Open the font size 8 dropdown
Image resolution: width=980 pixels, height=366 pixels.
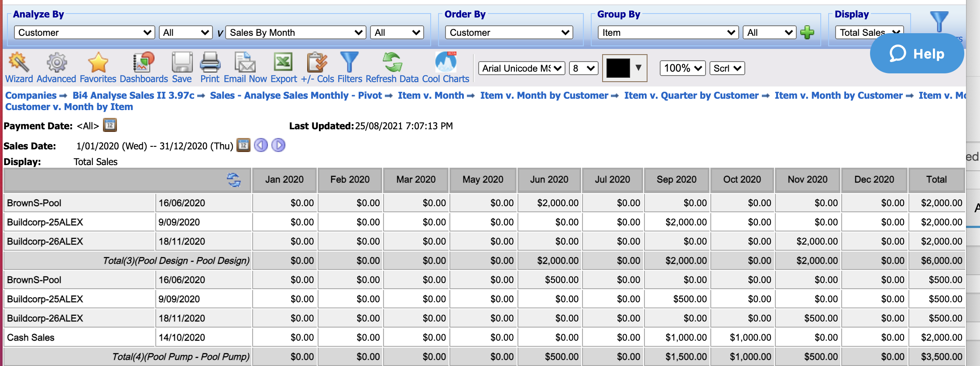tap(584, 68)
